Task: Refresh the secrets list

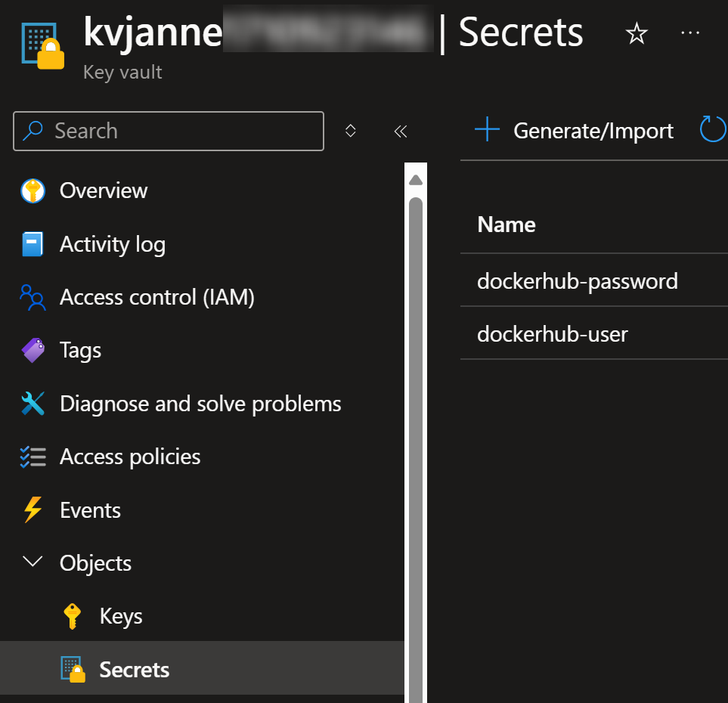Action: point(713,129)
